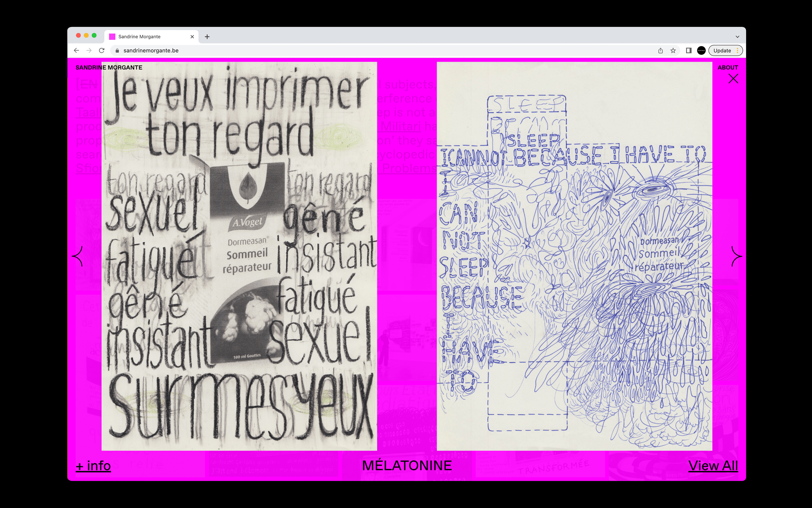Expand the tab search dropdown chevron

[x=737, y=37]
